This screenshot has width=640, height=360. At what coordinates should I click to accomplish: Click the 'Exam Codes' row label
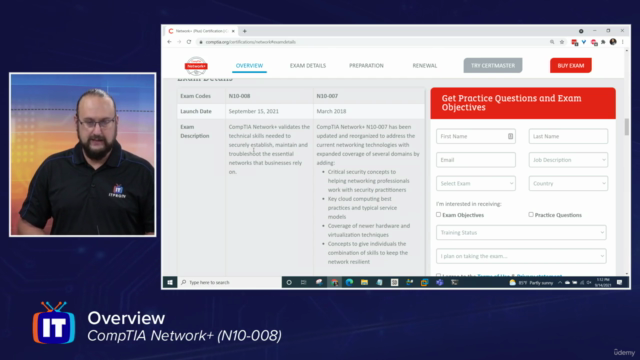pyautogui.click(x=196, y=96)
